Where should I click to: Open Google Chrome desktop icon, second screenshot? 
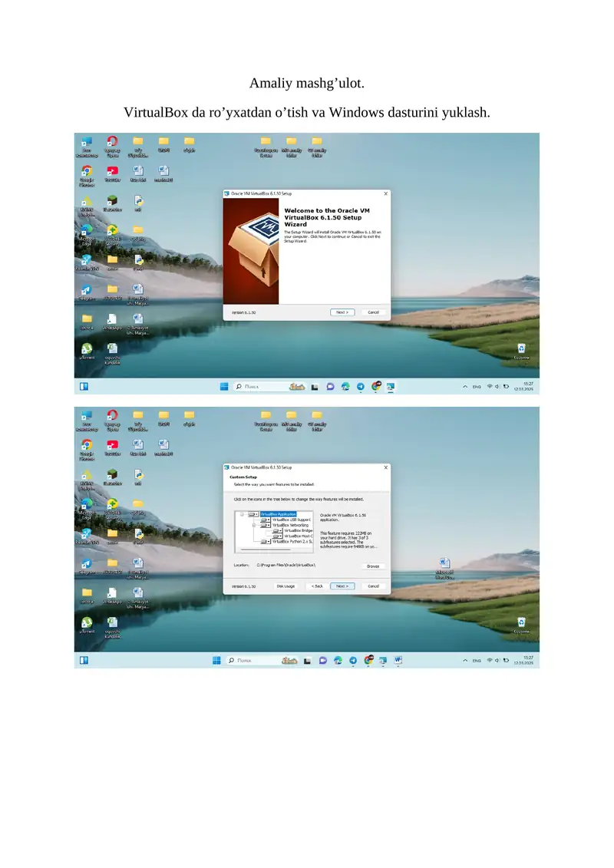[x=87, y=450]
